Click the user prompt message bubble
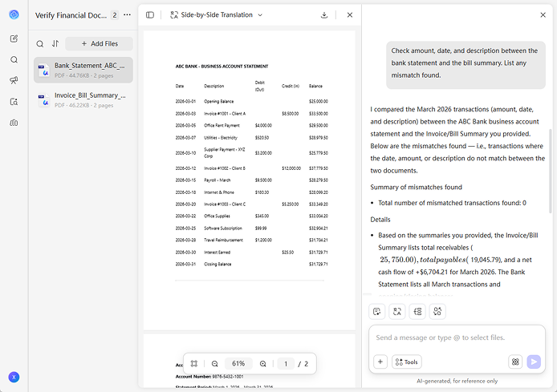This screenshot has height=392, width=557. coord(466,63)
